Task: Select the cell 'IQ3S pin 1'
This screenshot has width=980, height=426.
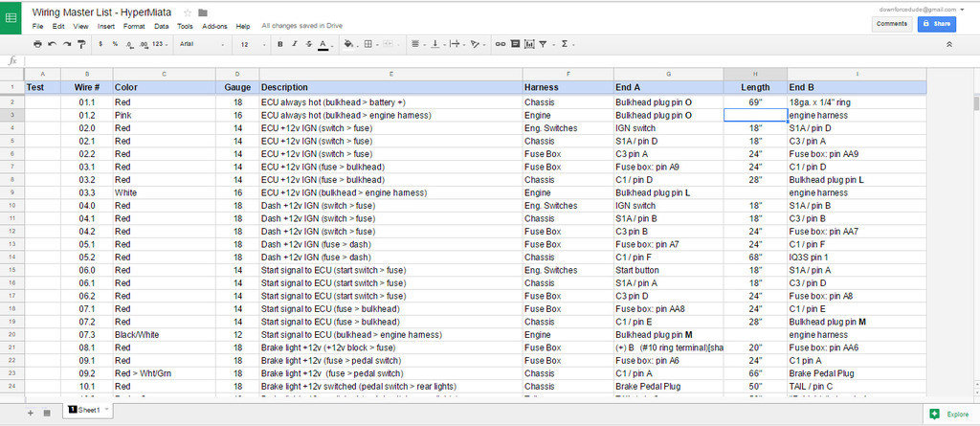Action: [857, 258]
